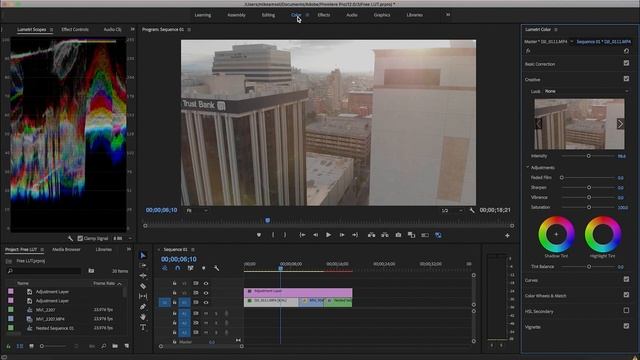Play the program monitor sequence

pos(329,235)
